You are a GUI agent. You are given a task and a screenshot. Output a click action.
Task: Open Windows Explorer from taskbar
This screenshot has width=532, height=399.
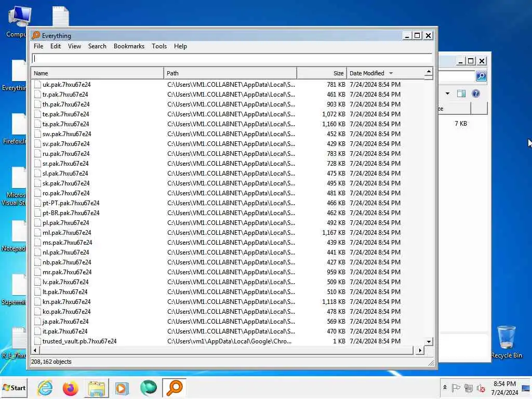point(97,388)
